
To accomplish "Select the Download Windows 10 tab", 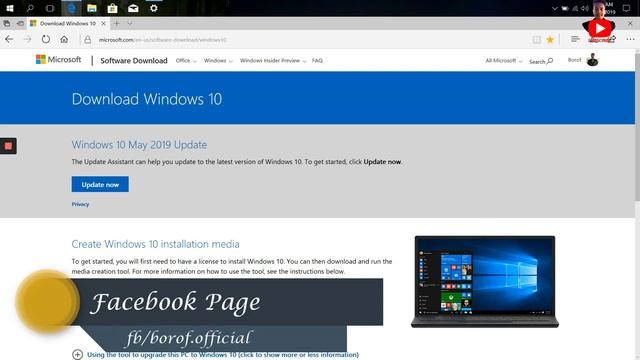I will point(67,23).
